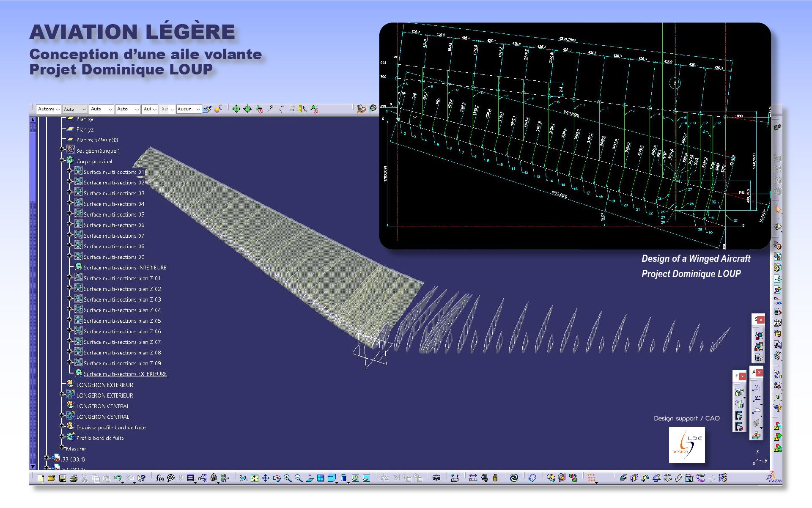This screenshot has height=508, width=812.
Task: Click the Apply Material icon
Action: click(x=532, y=478)
